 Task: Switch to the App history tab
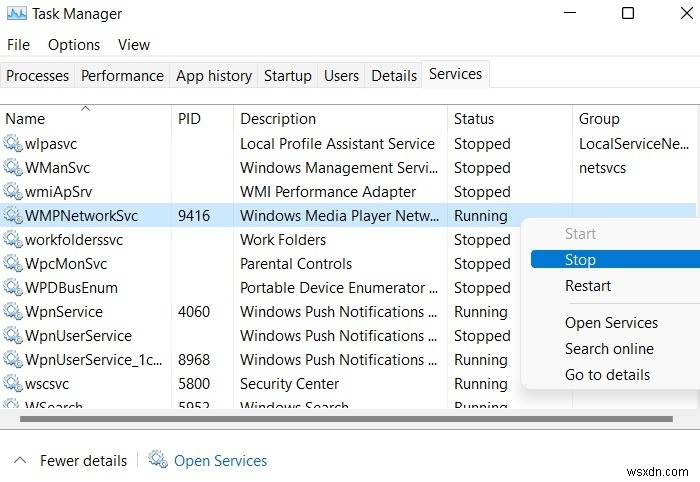point(214,75)
